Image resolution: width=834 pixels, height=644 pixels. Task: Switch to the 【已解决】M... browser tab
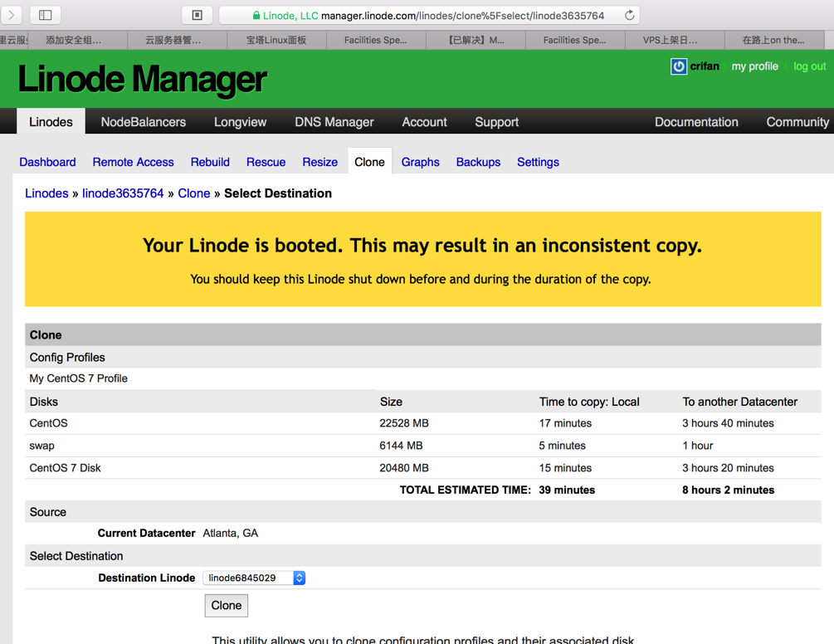click(476, 40)
